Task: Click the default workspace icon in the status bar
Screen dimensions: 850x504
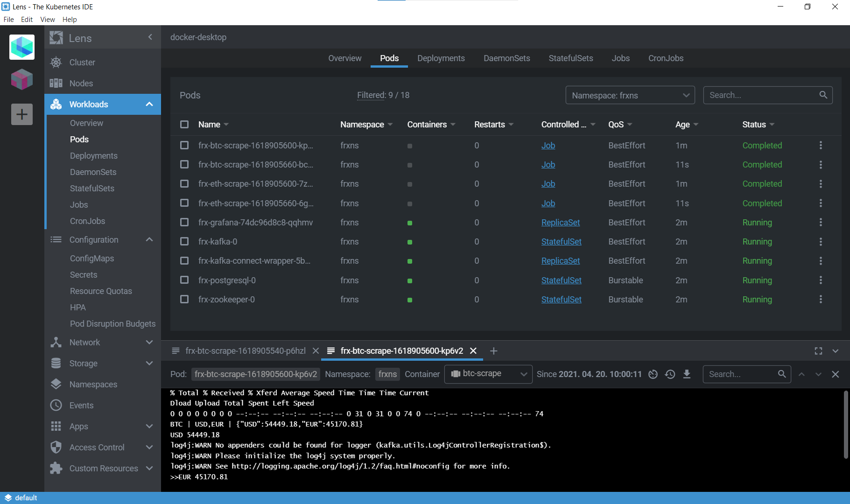Action: click(x=7, y=497)
